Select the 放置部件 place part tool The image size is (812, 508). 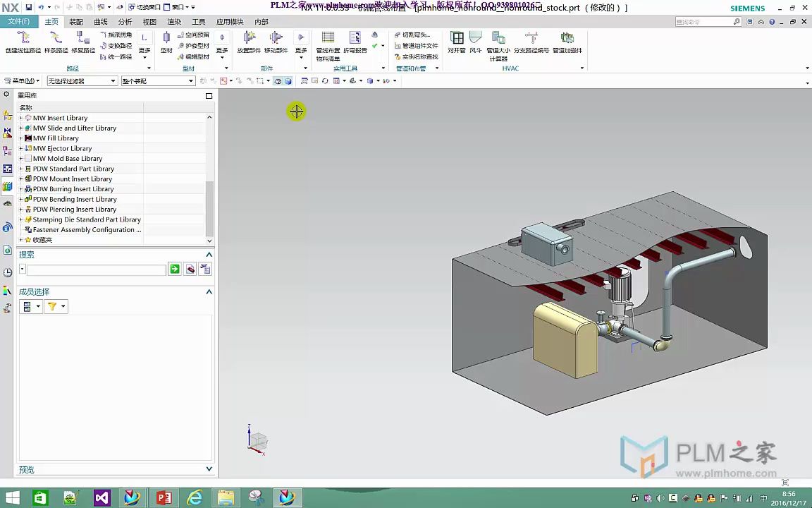point(249,42)
